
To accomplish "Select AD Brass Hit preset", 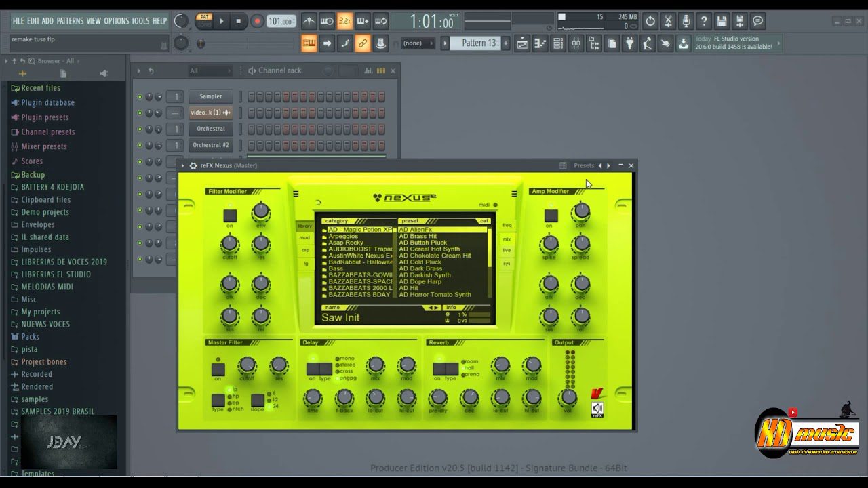I will coord(418,236).
